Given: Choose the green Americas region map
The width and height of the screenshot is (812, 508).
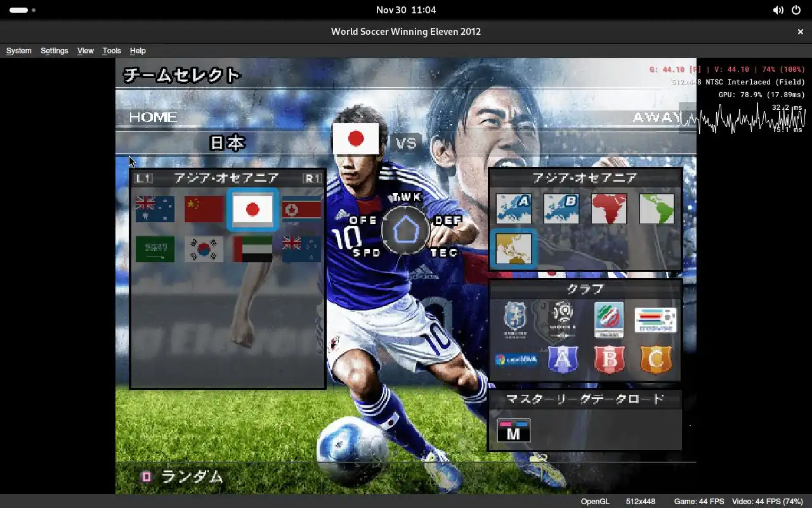Looking at the screenshot, I should point(657,209).
